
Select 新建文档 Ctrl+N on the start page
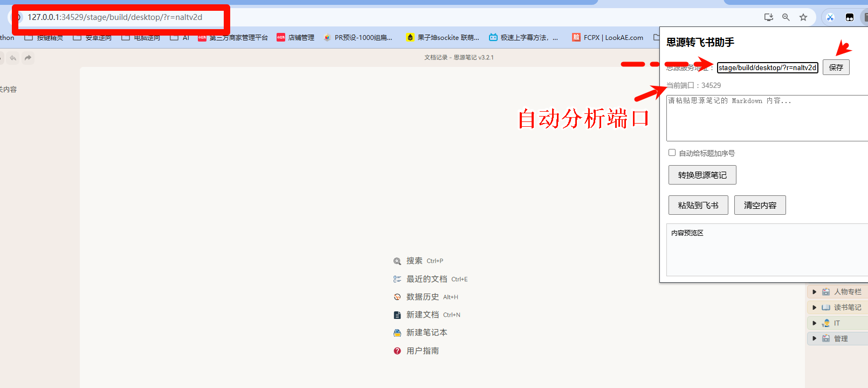427,315
